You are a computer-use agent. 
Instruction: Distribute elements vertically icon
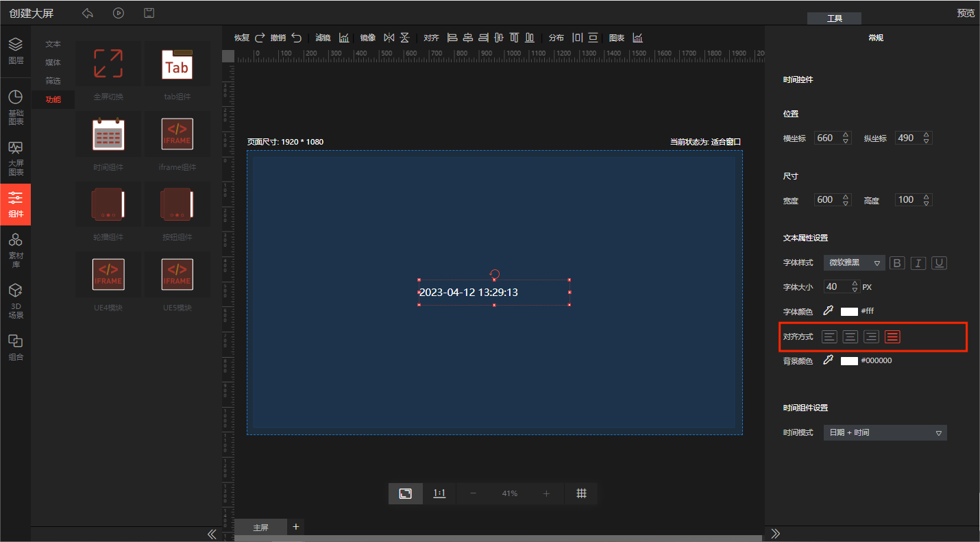(593, 38)
